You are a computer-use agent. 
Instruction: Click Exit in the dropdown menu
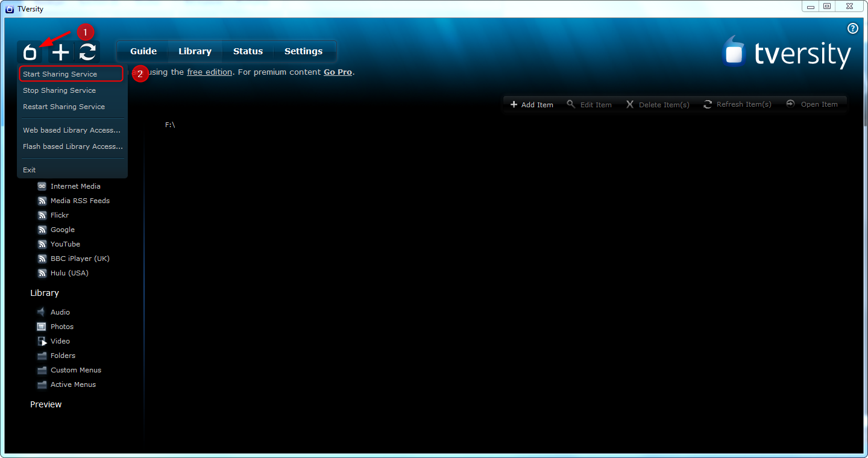(x=29, y=169)
